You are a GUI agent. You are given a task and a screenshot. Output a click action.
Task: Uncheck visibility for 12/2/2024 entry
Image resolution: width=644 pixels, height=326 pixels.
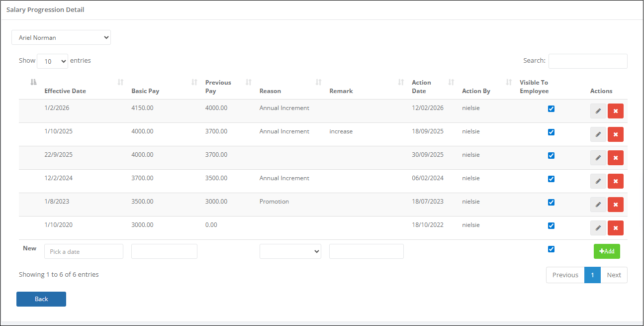[x=551, y=179]
